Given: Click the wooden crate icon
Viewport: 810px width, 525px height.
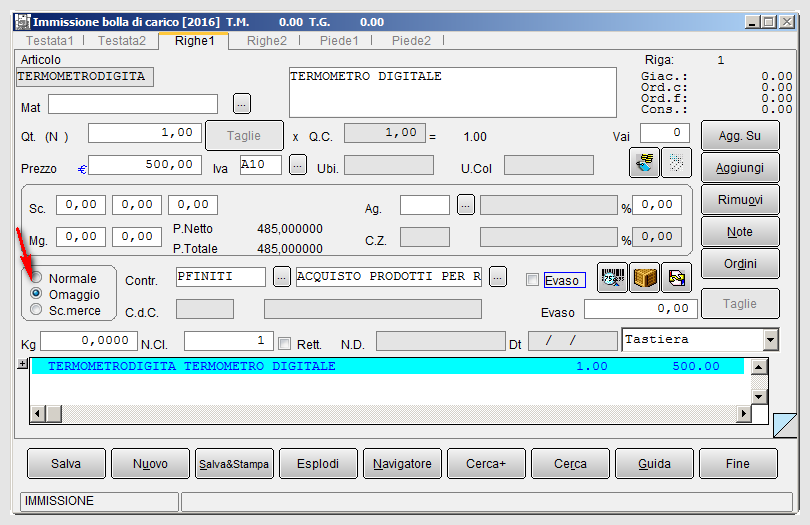Looking at the screenshot, I should click(x=644, y=278).
